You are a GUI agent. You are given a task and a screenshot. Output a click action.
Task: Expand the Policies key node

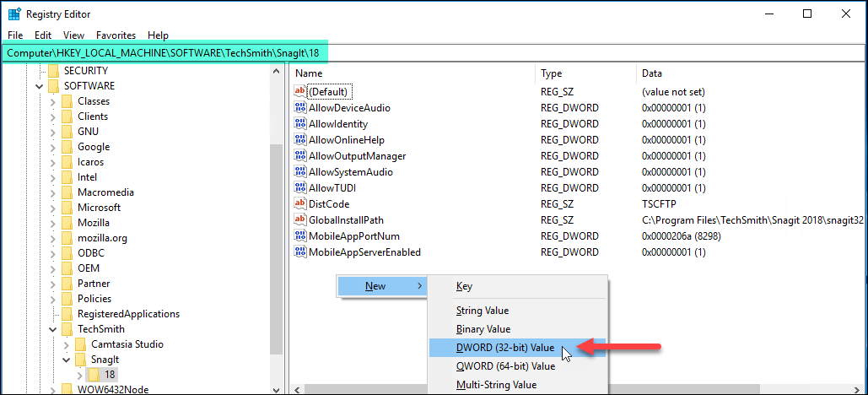(x=53, y=299)
